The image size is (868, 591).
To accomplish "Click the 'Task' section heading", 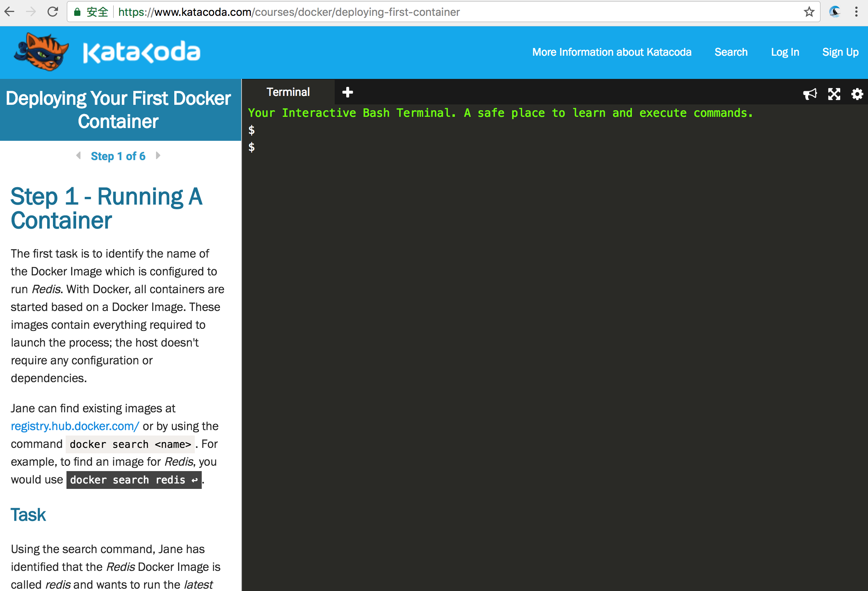I will pyautogui.click(x=28, y=515).
